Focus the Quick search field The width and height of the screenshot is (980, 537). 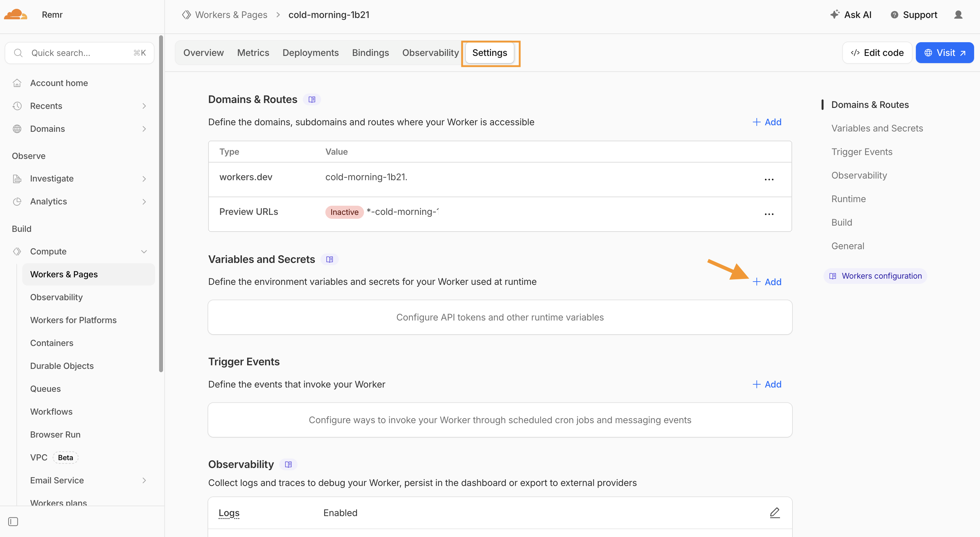(x=80, y=53)
